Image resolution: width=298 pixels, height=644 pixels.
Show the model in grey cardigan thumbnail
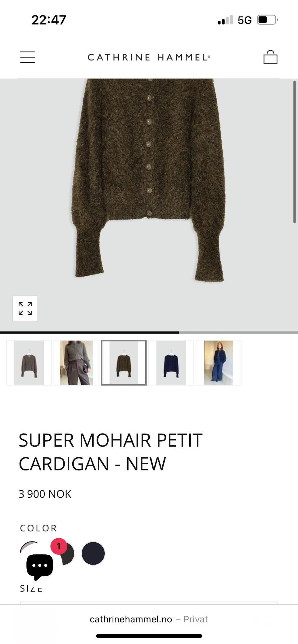(x=76, y=363)
